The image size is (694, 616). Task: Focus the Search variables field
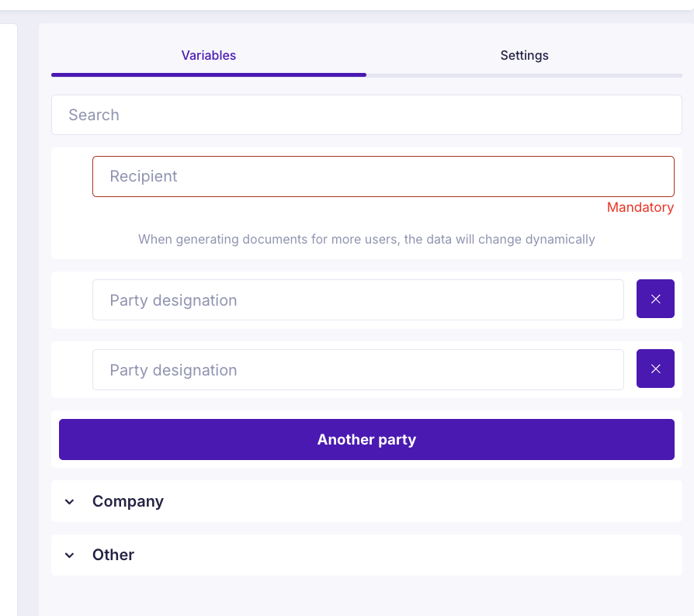pos(366,115)
